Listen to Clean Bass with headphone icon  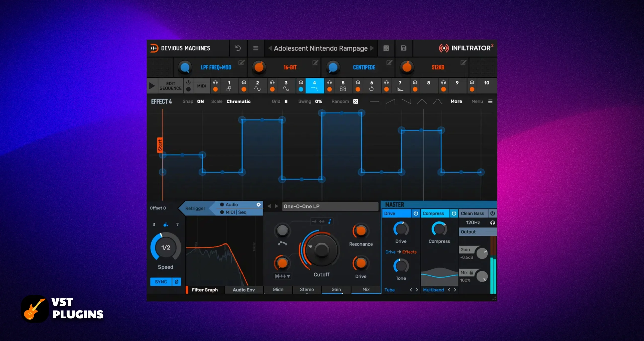pyautogui.click(x=492, y=223)
